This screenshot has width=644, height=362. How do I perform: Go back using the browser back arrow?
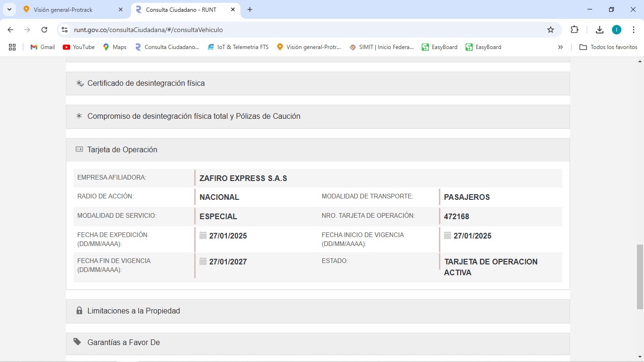(x=10, y=30)
